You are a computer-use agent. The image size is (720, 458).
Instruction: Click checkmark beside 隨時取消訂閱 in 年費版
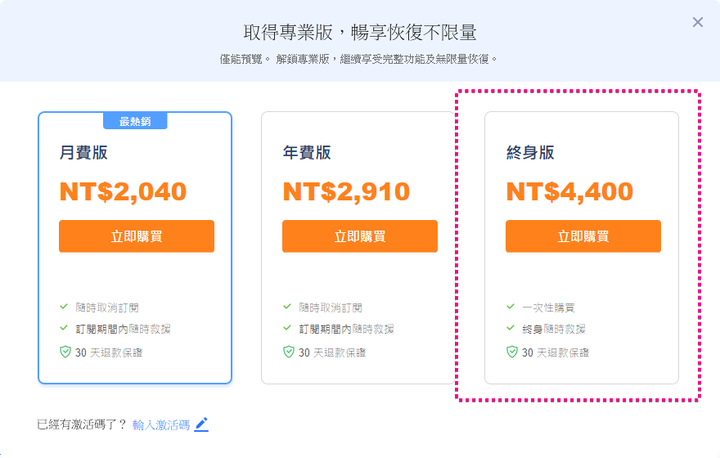[287, 306]
